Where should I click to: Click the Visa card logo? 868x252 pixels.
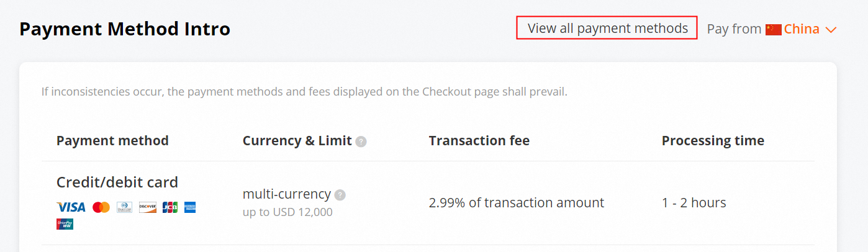point(71,207)
